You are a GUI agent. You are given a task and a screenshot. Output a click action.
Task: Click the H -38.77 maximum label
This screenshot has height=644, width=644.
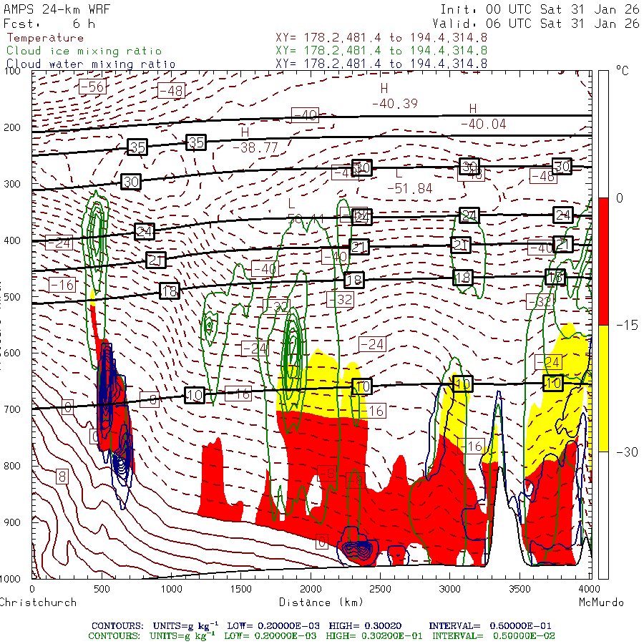pyautogui.click(x=255, y=140)
